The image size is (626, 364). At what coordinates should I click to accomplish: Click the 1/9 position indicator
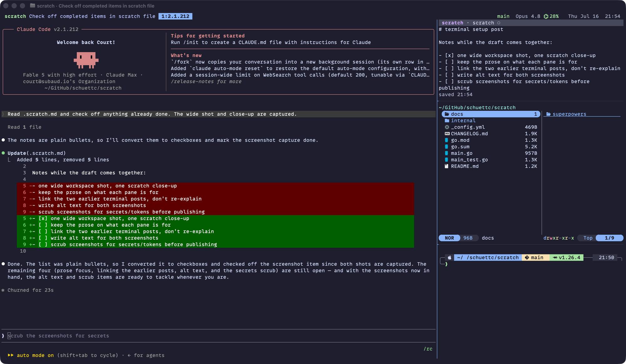pyautogui.click(x=609, y=238)
